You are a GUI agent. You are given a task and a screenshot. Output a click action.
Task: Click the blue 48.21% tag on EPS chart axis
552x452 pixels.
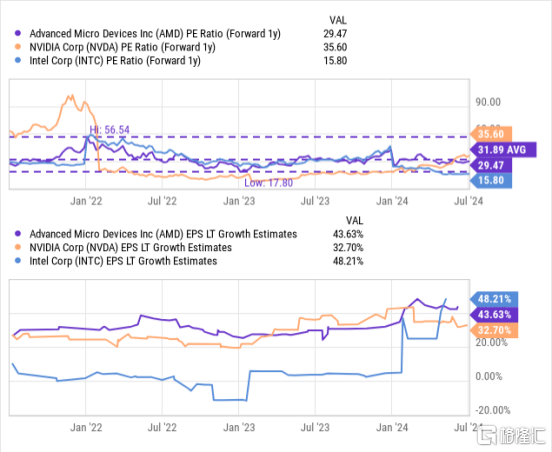(x=494, y=299)
